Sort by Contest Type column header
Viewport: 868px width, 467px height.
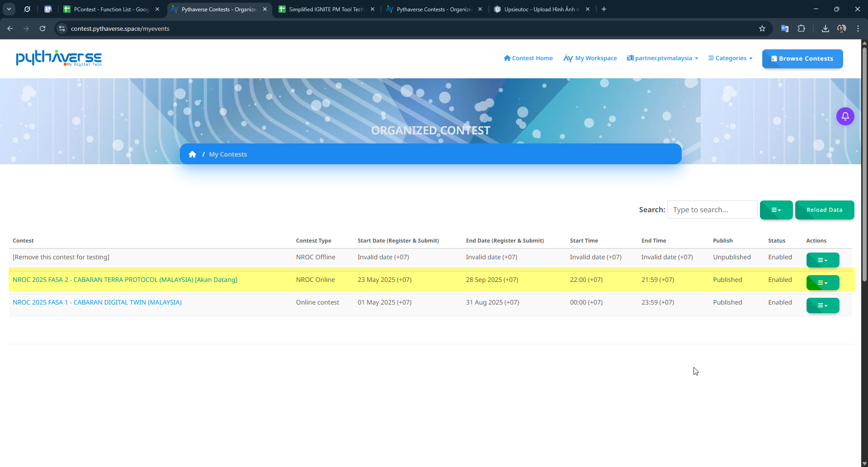click(314, 241)
